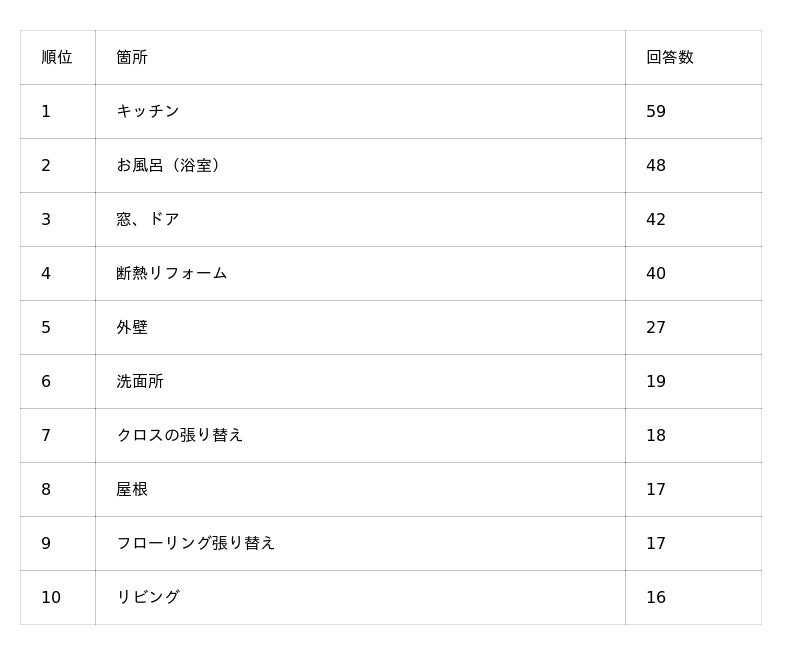
Task: Select the 断熱リフォーム cell
Action: click(x=172, y=273)
